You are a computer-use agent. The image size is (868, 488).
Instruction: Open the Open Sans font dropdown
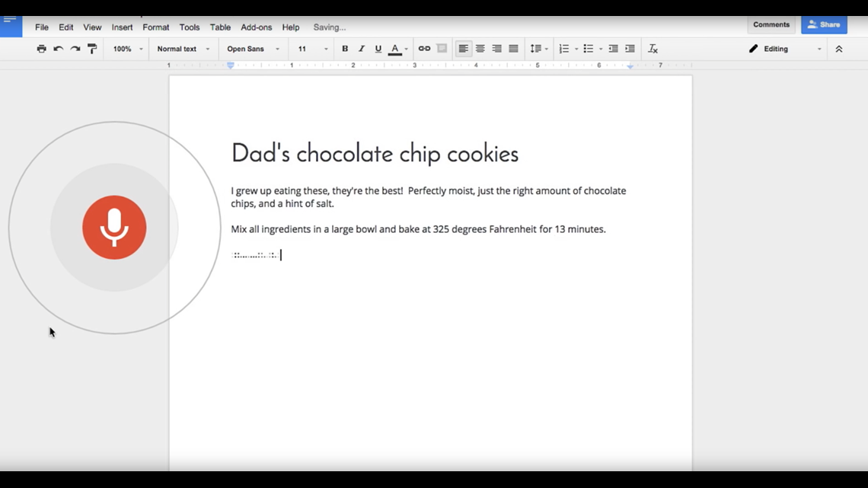point(253,49)
